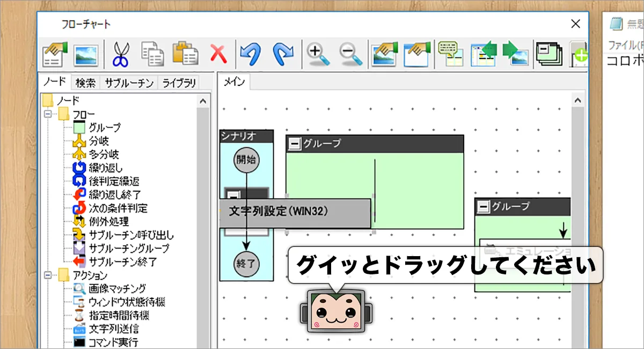Viewport: 644px width, 349px height.
Task: Select the メイン canvas tab
Action: pyautogui.click(x=234, y=82)
